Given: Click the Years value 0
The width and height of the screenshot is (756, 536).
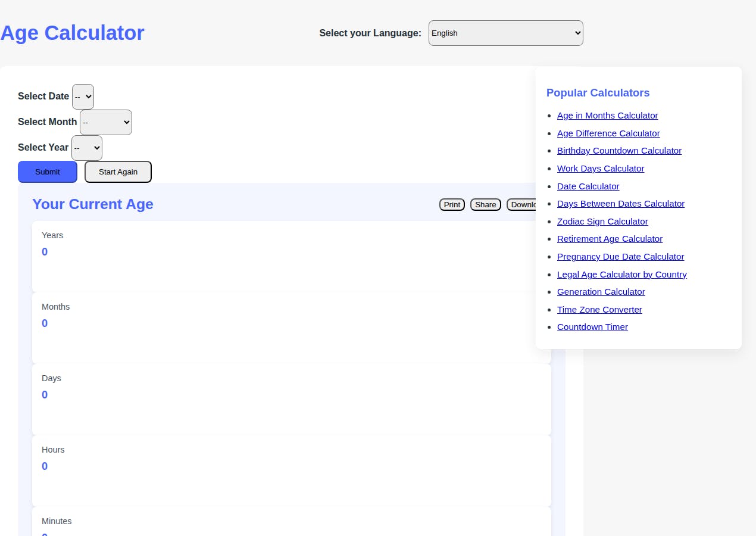Looking at the screenshot, I should click(x=45, y=252).
